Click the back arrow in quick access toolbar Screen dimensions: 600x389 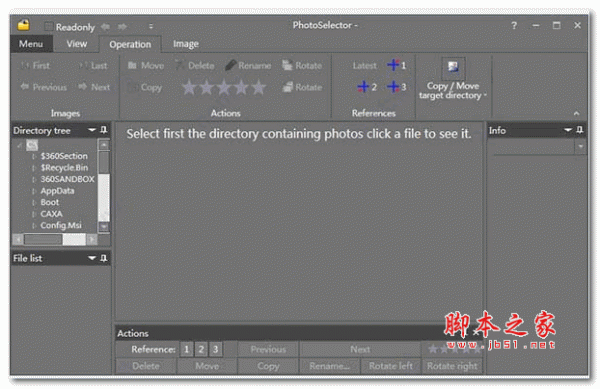click(105, 26)
